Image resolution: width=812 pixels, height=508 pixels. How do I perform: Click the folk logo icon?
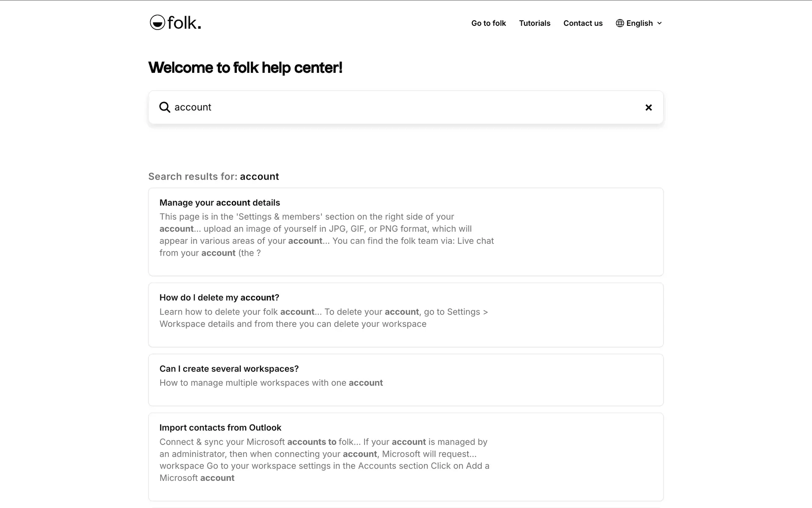pos(157,22)
